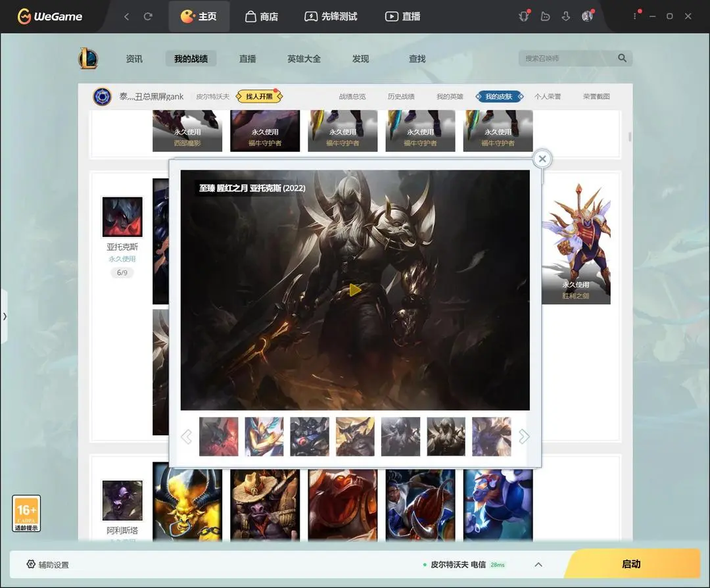
Task: Open 辅助设置 assist settings
Action: tap(47, 564)
